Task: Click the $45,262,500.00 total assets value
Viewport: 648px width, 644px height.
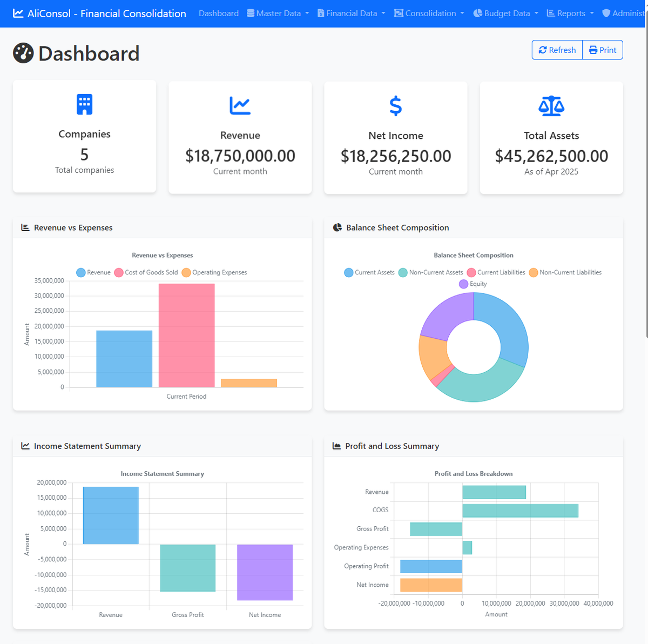Action: 551,156
